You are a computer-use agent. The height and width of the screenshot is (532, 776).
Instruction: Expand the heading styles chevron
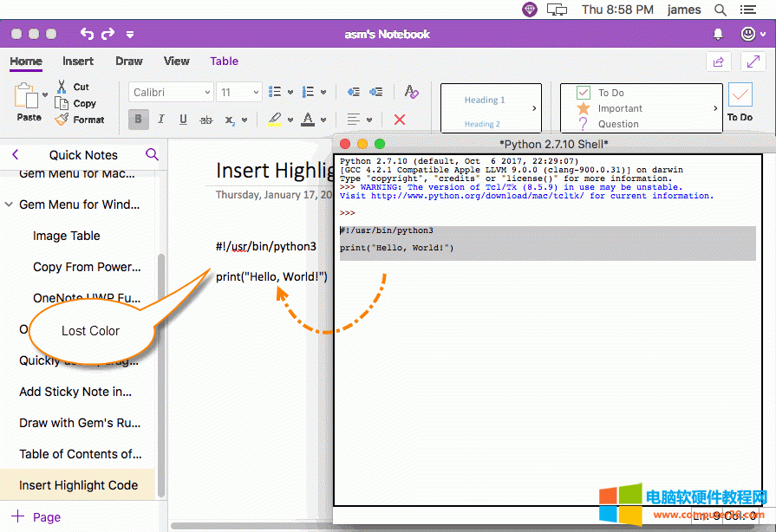(x=534, y=108)
